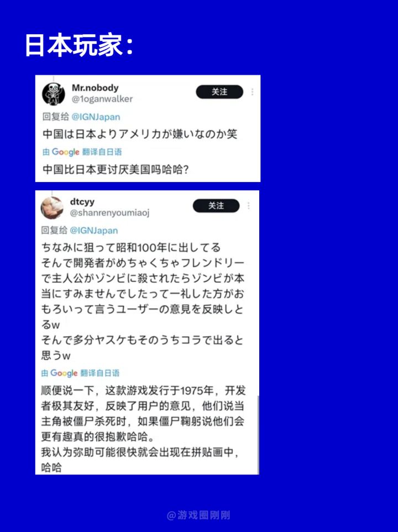The height and width of the screenshot is (532, 398).
Task: Open @IGNJapan link in Mr.nobody's reply
Action: point(96,117)
